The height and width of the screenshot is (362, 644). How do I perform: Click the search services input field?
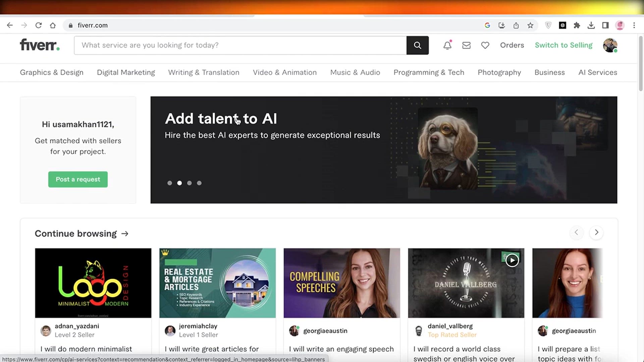[x=240, y=45]
